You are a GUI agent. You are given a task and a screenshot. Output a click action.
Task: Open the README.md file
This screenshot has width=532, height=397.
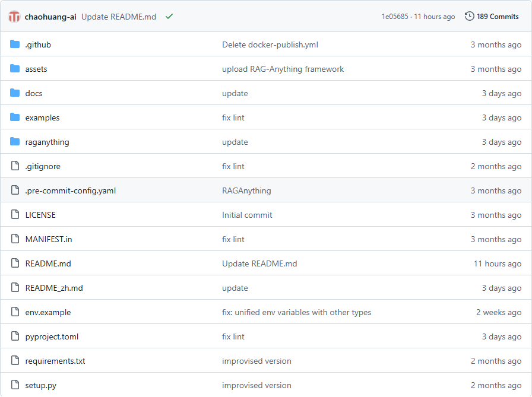[48, 263]
